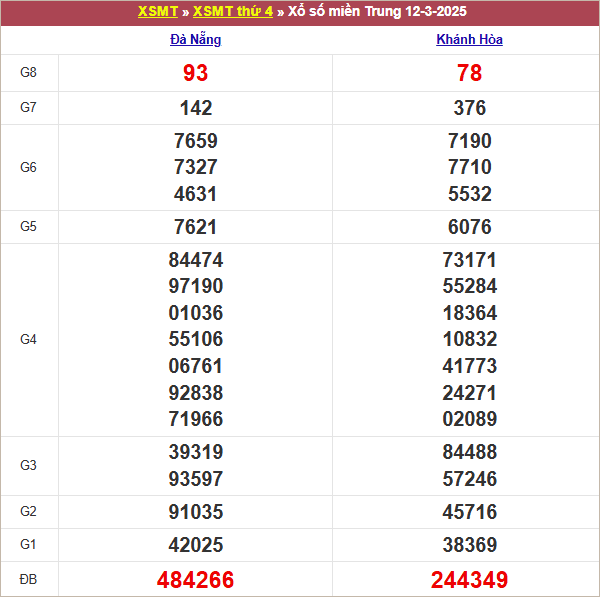Select the G2 row label
The height and width of the screenshot is (597, 600).
(28, 511)
